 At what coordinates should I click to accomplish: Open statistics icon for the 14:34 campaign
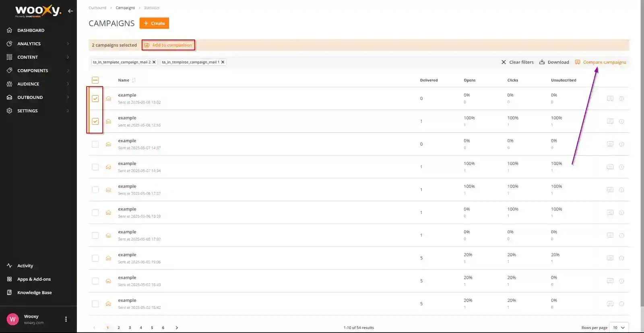coord(610,167)
